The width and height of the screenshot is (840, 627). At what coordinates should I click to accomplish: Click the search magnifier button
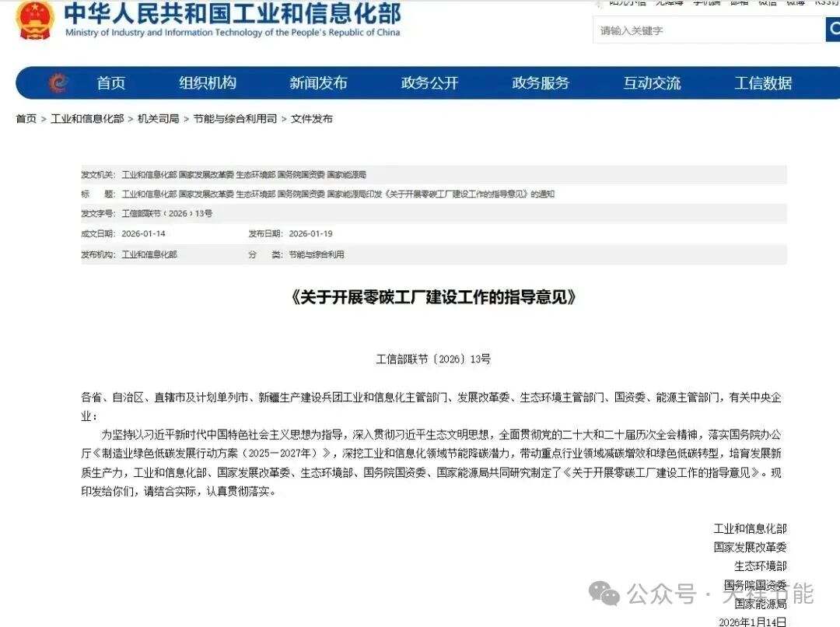tap(833, 29)
